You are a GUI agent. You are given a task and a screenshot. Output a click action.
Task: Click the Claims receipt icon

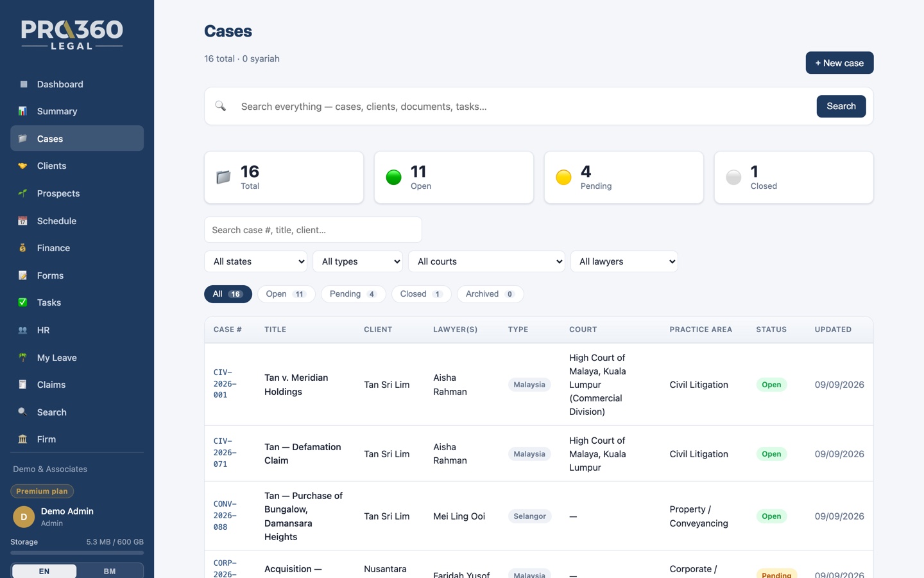coord(23,385)
